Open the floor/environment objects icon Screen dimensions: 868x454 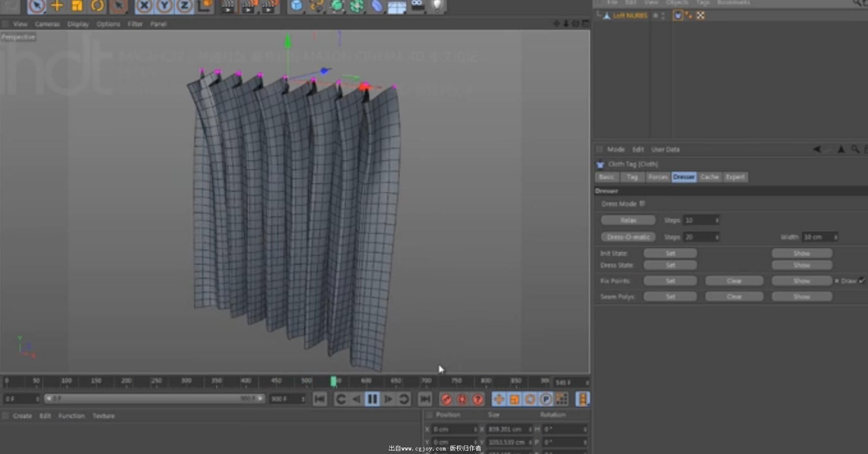pyautogui.click(x=397, y=6)
